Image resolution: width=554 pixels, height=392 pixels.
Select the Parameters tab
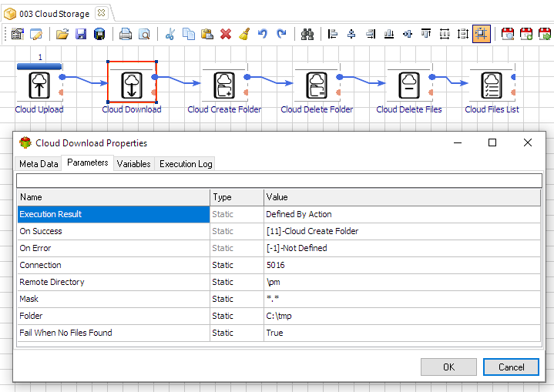[x=88, y=162]
